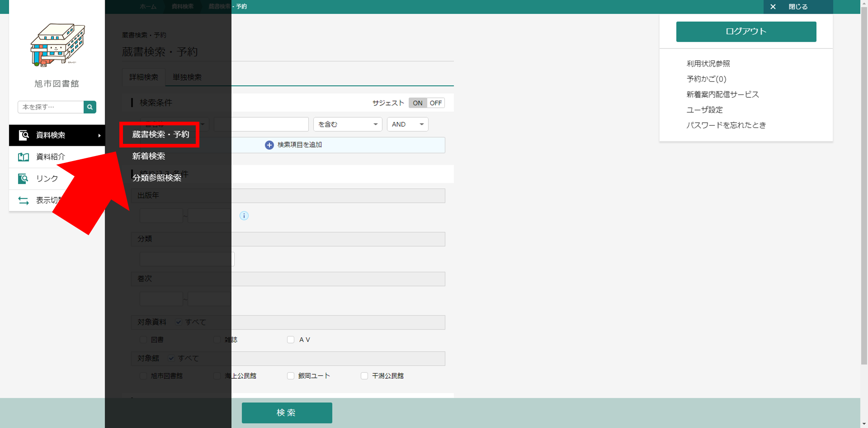Click 資料検索 in the breadcrumb bar
The width and height of the screenshot is (868, 428).
click(x=183, y=7)
